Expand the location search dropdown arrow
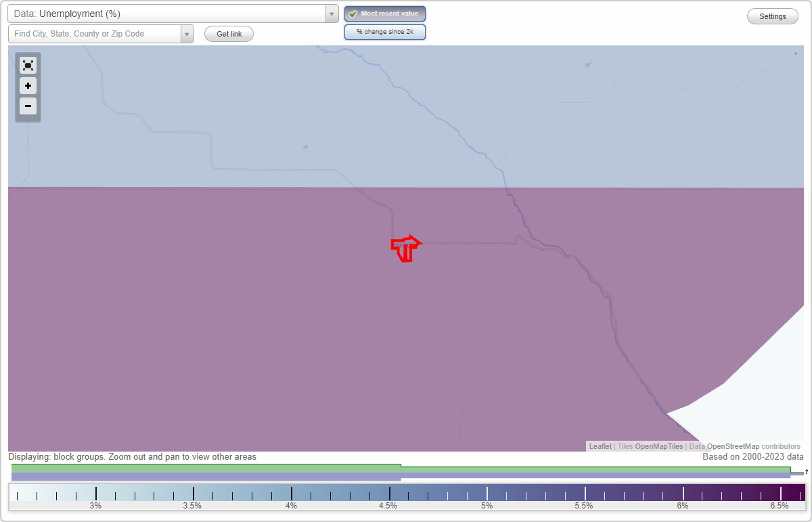Screen dimensions: 812x522 pos(187,33)
